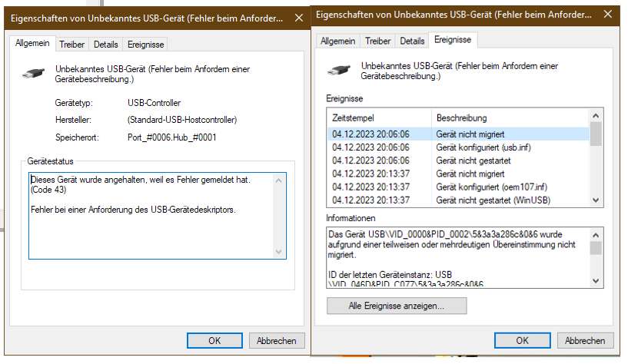Switch to the Details tab in the Allgemein dialog
The image size is (628, 364).
[105, 45]
